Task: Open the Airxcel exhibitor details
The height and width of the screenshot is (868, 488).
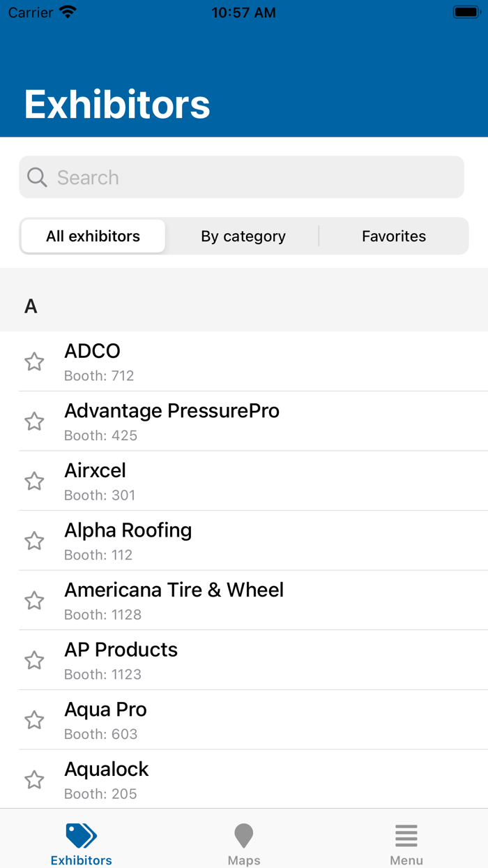Action: [265, 481]
